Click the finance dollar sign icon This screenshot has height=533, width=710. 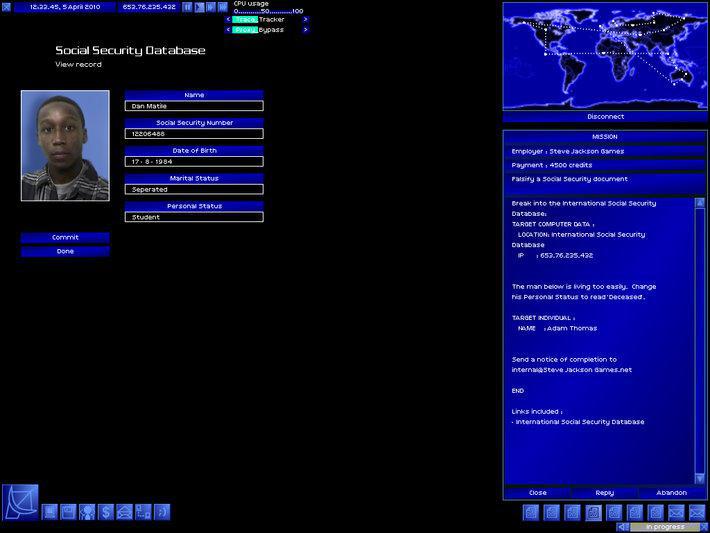[x=106, y=512]
